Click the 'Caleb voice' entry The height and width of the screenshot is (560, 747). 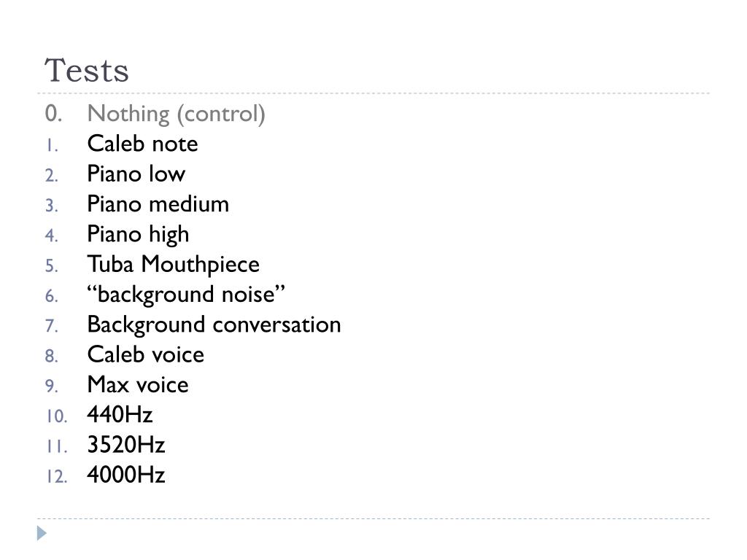pos(146,354)
